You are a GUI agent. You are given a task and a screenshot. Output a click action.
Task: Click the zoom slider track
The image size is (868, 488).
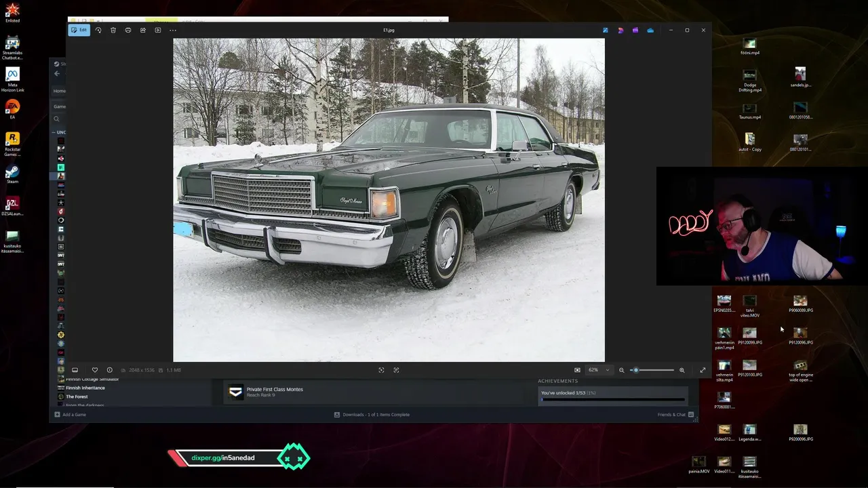pyautogui.click(x=653, y=370)
